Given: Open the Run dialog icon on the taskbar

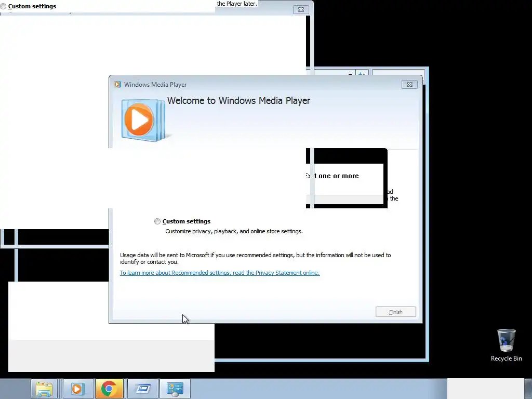Looking at the screenshot, I should [143, 389].
